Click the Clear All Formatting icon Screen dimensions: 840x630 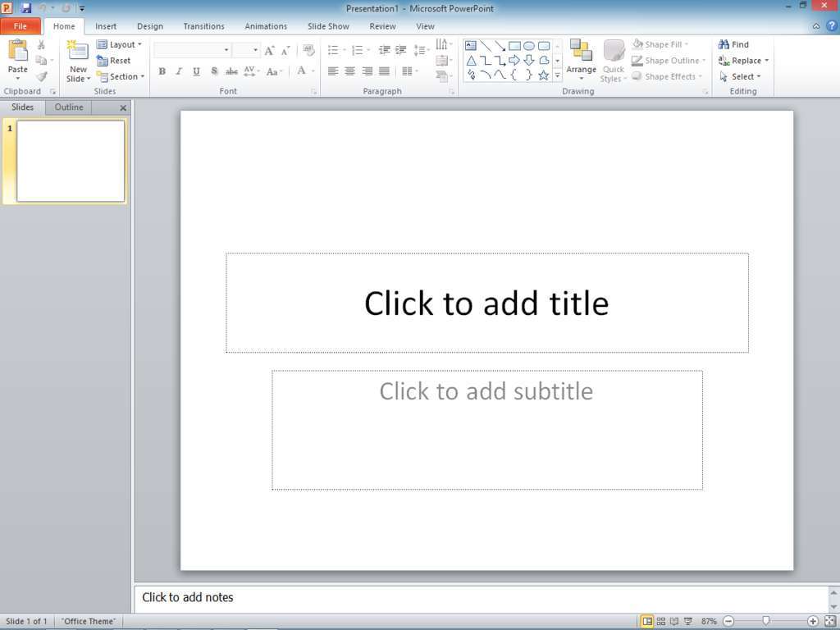tap(308, 50)
